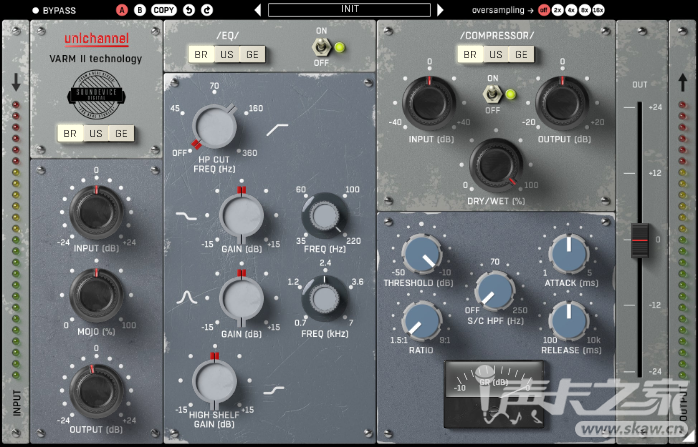This screenshot has height=447, width=698.
Task: Click the HP CUT FREQ knob
Action: [215, 126]
